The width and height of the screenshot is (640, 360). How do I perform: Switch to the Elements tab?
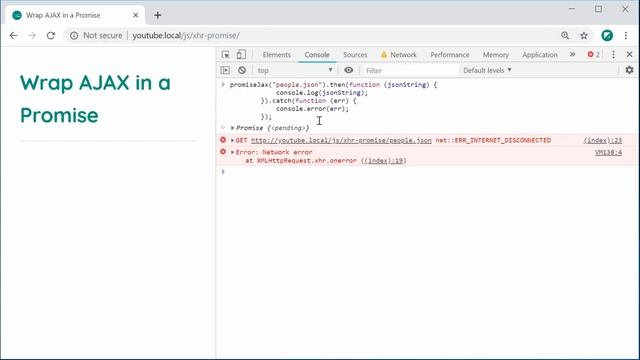277,55
